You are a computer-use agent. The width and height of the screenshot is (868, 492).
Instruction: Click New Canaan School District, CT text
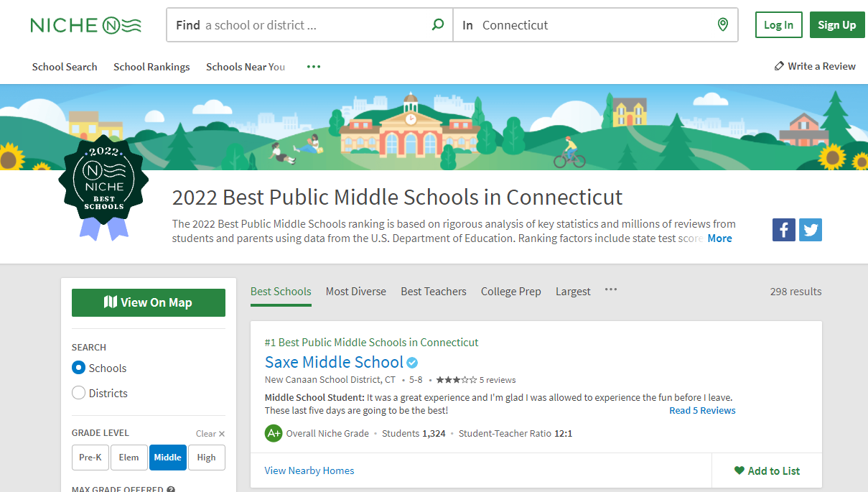(330, 380)
